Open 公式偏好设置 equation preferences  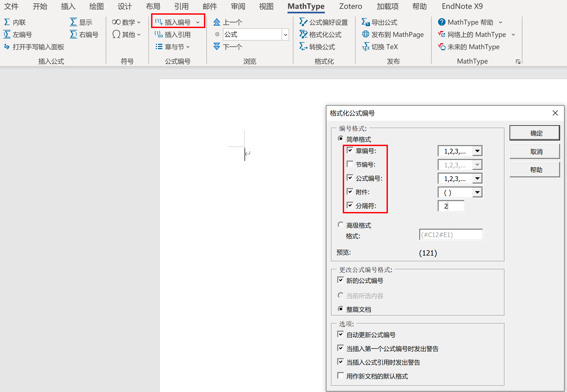coord(303,22)
